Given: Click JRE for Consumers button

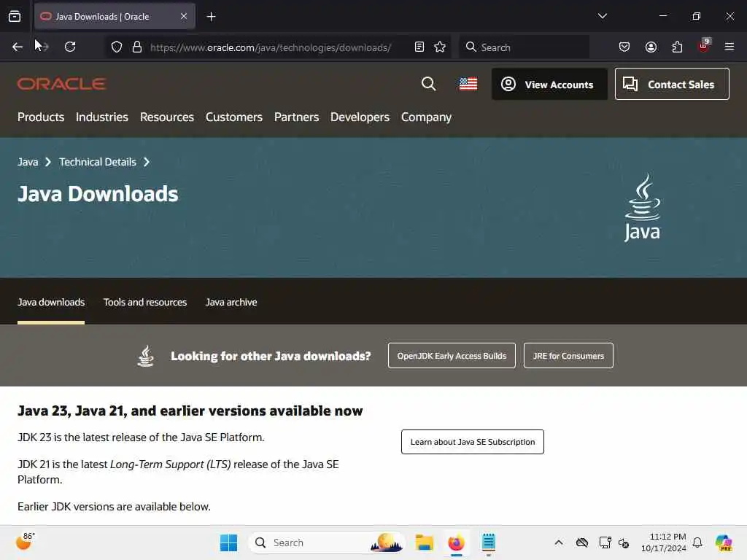Looking at the screenshot, I should (568, 356).
